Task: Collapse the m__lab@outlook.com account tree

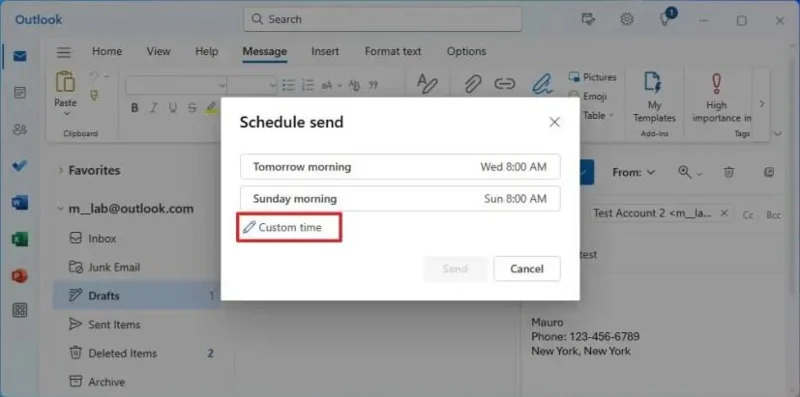Action: [61, 209]
